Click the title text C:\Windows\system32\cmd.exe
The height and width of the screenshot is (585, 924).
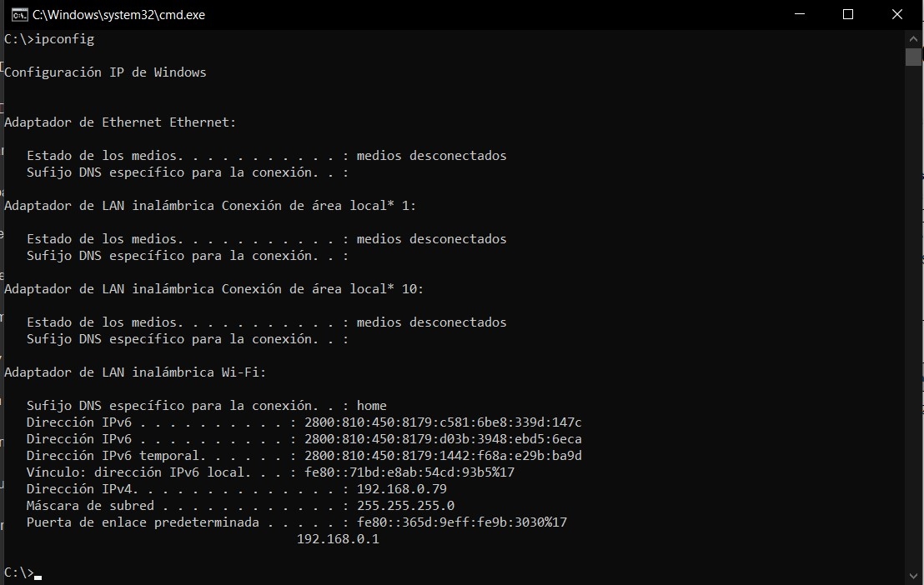(118, 15)
